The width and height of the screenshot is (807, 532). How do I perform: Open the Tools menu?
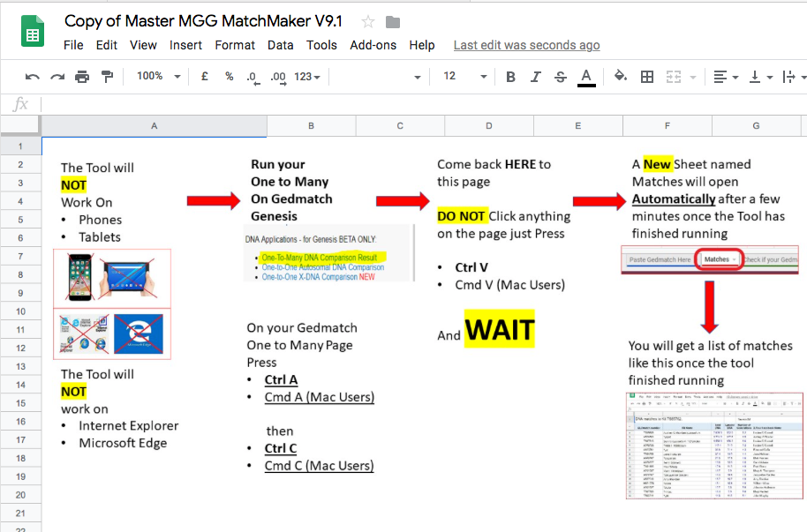321,45
